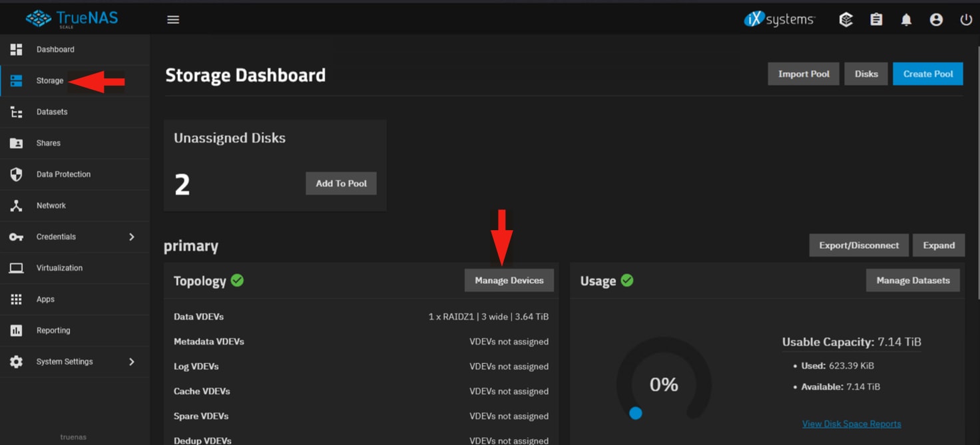
Task: Open the jobs clipboard icon
Action: click(x=876, y=20)
